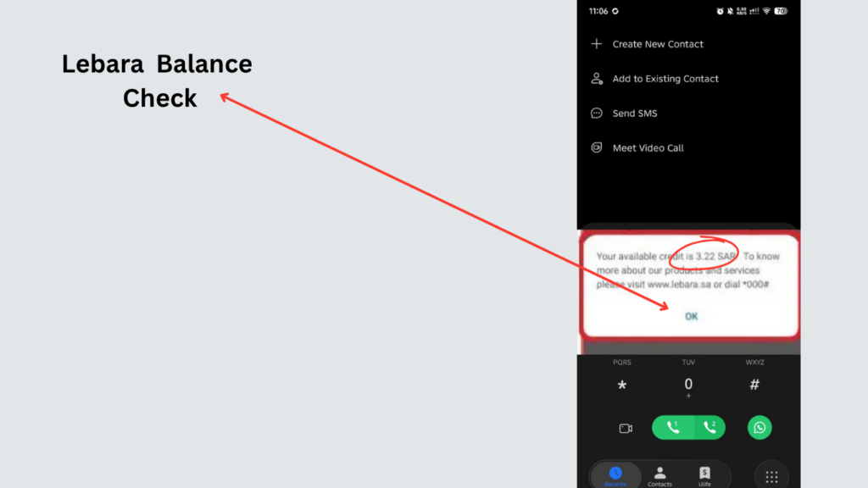This screenshot has width=868, height=488.
Task: Toggle the dialpad grid button
Action: (771, 476)
